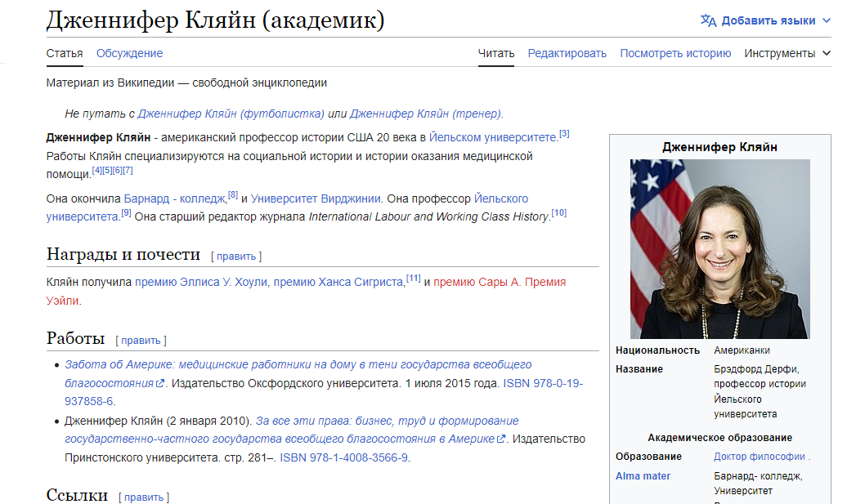The image size is (856, 504).
Task: Follow the Барнард - колледж link
Action: [x=174, y=198]
